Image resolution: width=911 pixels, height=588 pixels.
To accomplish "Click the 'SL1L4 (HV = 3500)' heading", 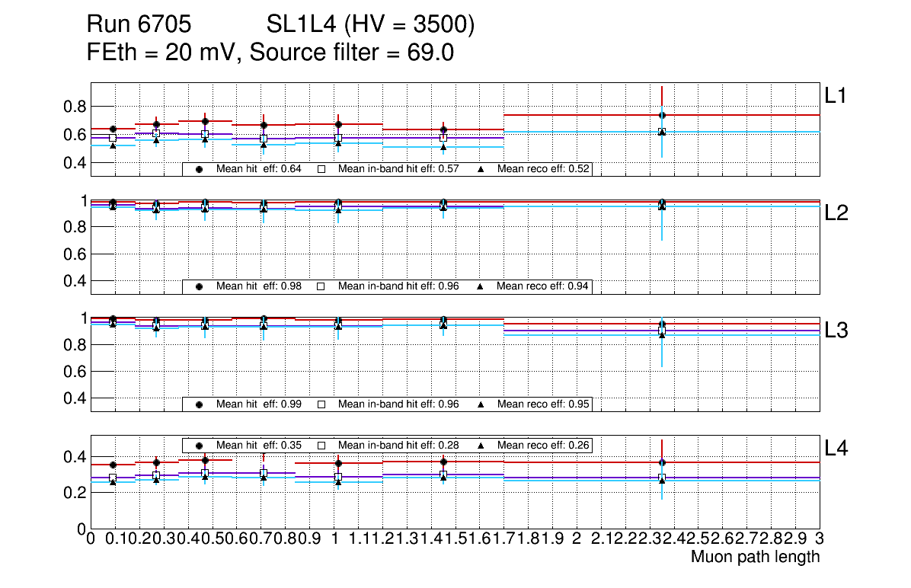I will coord(370,26).
